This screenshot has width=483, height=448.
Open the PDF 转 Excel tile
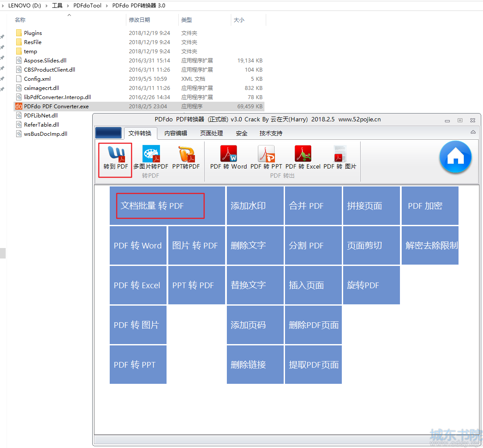click(138, 285)
